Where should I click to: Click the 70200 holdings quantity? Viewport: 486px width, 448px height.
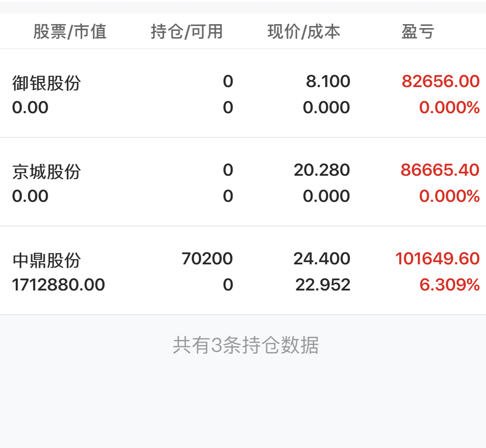(x=207, y=259)
